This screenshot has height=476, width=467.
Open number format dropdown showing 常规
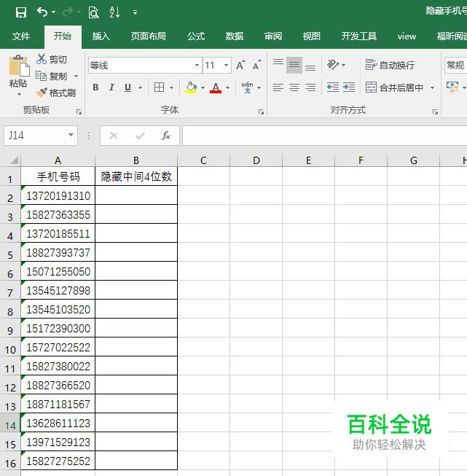click(455, 65)
